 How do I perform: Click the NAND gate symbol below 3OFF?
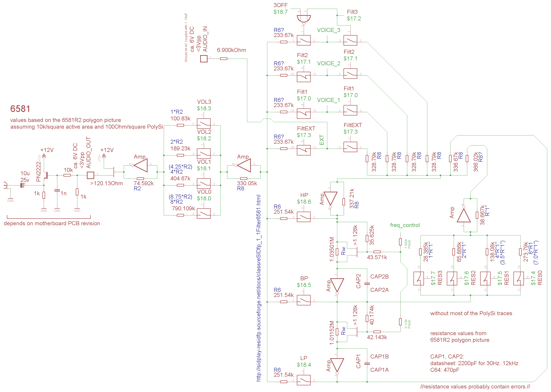(x=303, y=19)
